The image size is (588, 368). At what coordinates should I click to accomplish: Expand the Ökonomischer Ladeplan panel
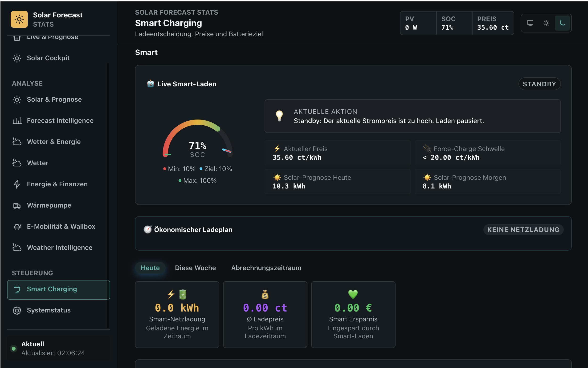tap(353, 233)
